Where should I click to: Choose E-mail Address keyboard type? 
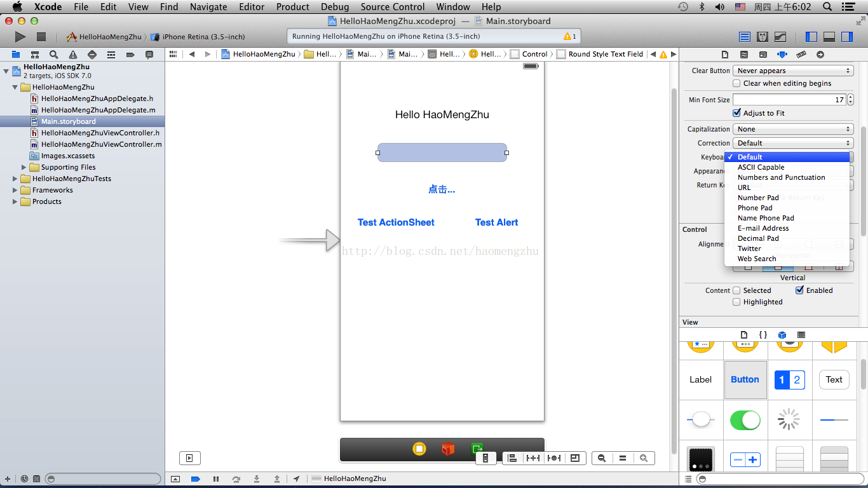click(x=787, y=228)
